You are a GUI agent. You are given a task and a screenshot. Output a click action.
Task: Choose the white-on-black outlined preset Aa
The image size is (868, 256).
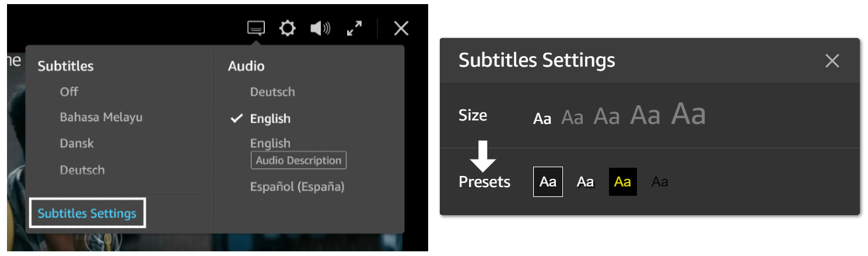548,182
